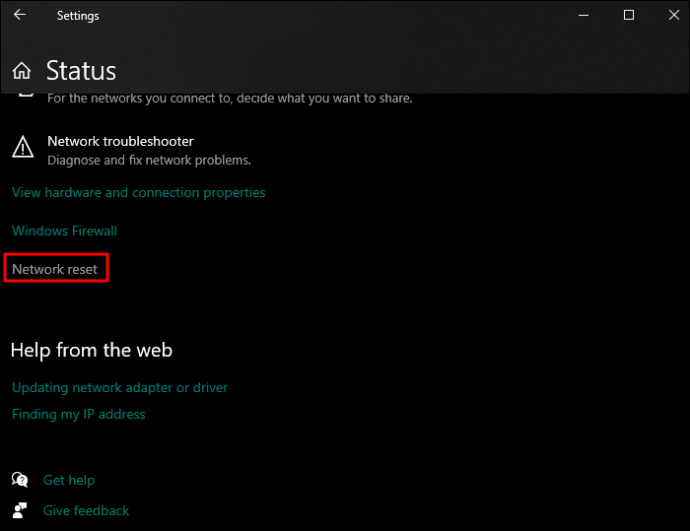The width and height of the screenshot is (690, 531).
Task: Click the Give feedback person icon
Action: coord(20,510)
